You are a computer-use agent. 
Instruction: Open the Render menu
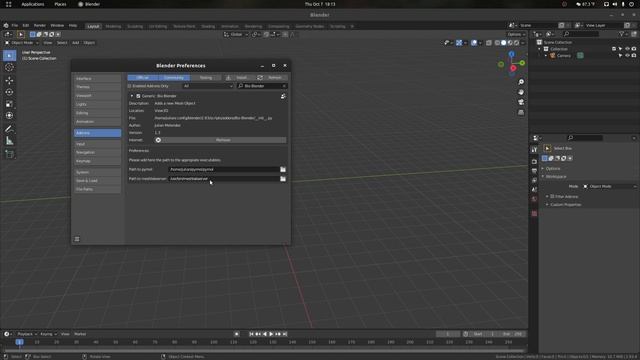tap(40, 26)
